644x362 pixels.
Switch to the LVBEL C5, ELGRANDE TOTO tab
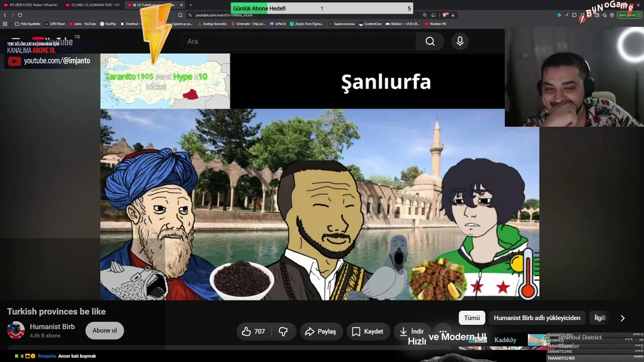pyautogui.click(x=93, y=5)
